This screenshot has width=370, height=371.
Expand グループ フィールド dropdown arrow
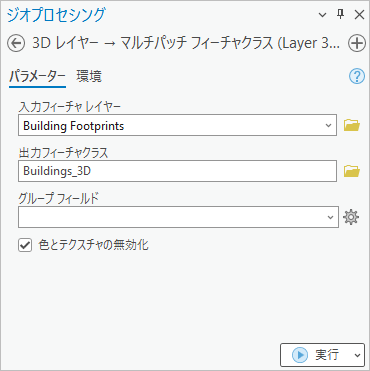point(330,217)
